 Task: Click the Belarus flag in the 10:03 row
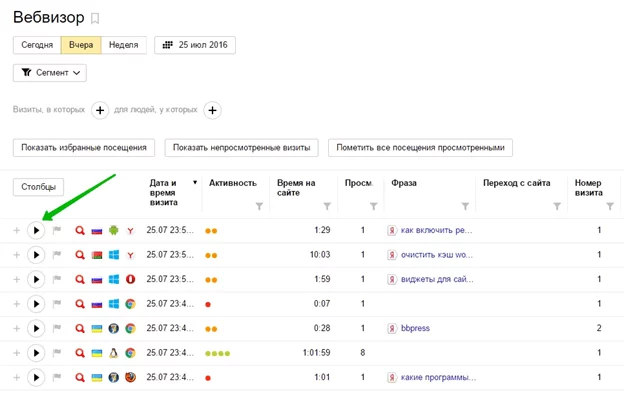tap(97, 255)
